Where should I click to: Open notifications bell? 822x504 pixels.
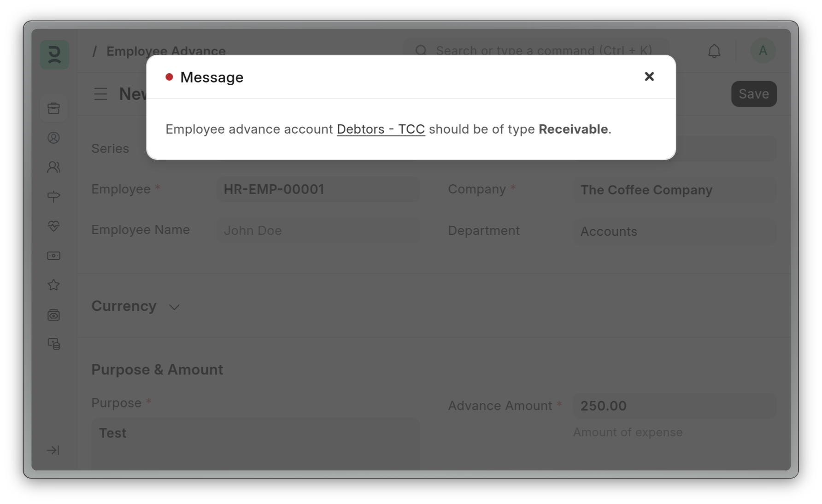[714, 51]
